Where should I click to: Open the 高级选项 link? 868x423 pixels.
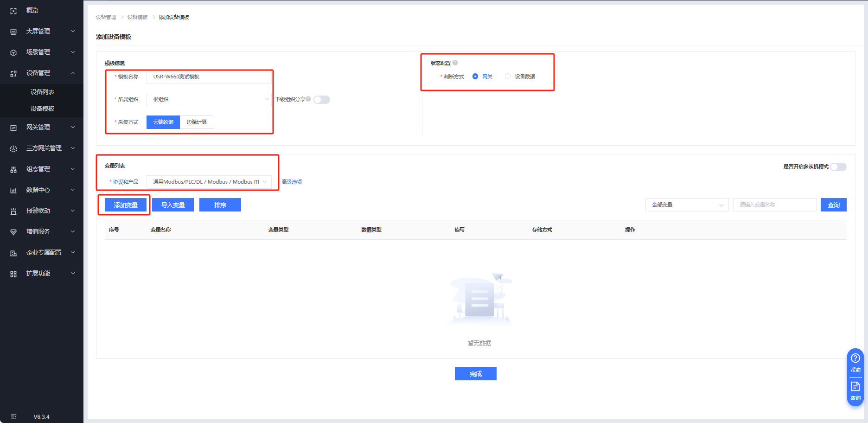tap(292, 182)
